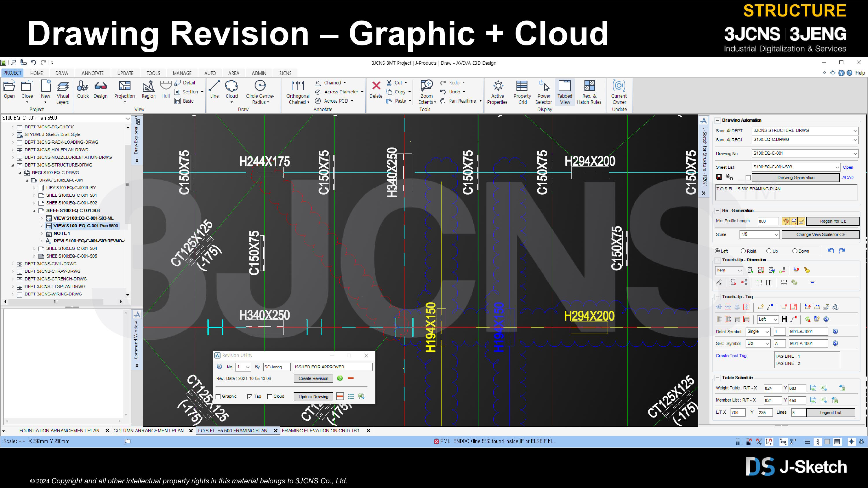
Task: Click the Weight Table X value field
Action: [772, 388]
